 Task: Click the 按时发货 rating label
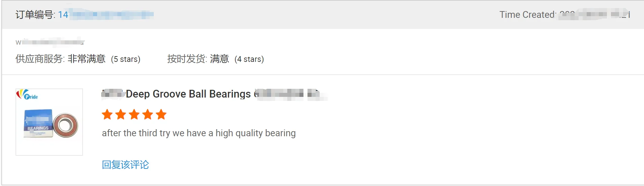click(187, 59)
